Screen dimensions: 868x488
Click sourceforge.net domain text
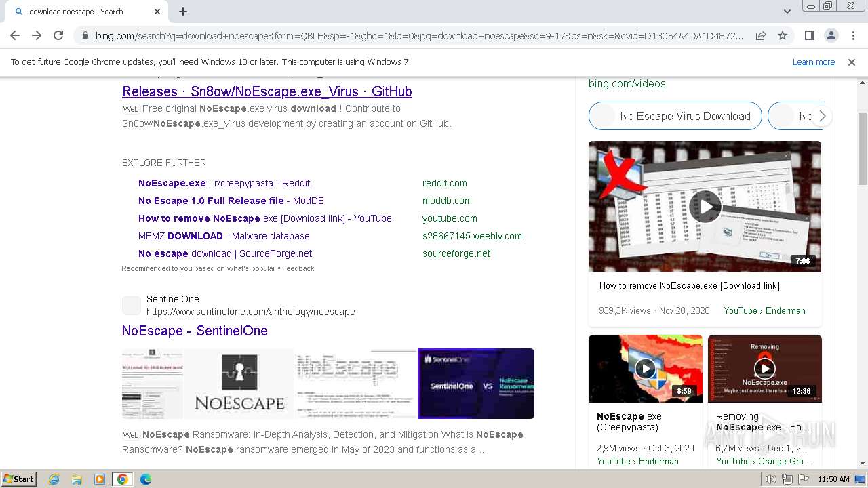[x=456, y=253]
